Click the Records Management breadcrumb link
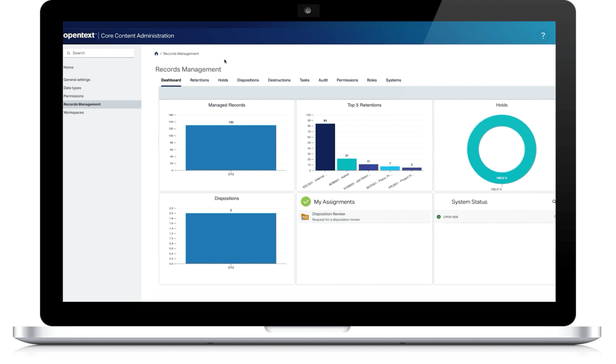Viewport: 616px width, 364px height. (x=180, y=53)
